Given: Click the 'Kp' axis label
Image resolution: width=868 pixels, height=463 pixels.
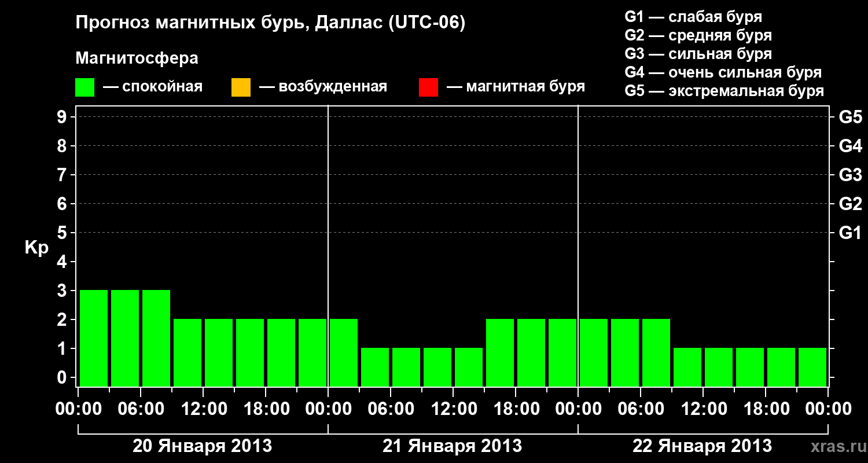Looking at the screenshot, I should (x=36, y=248).
